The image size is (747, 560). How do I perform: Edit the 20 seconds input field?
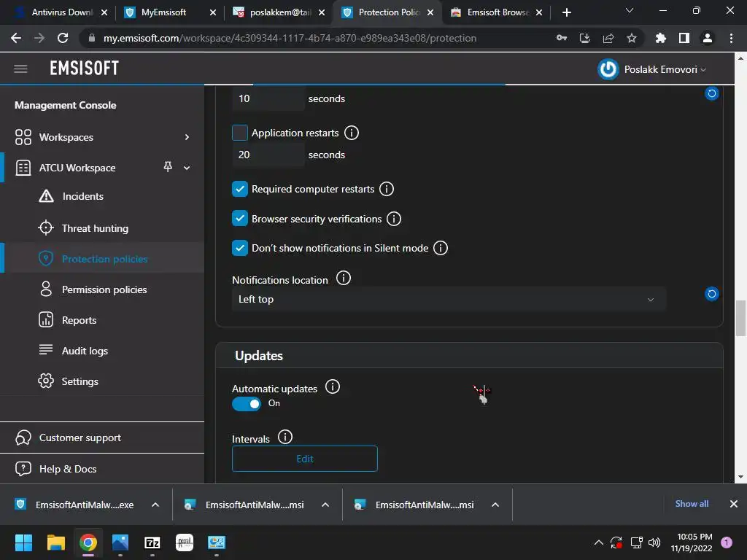[268, 155]
